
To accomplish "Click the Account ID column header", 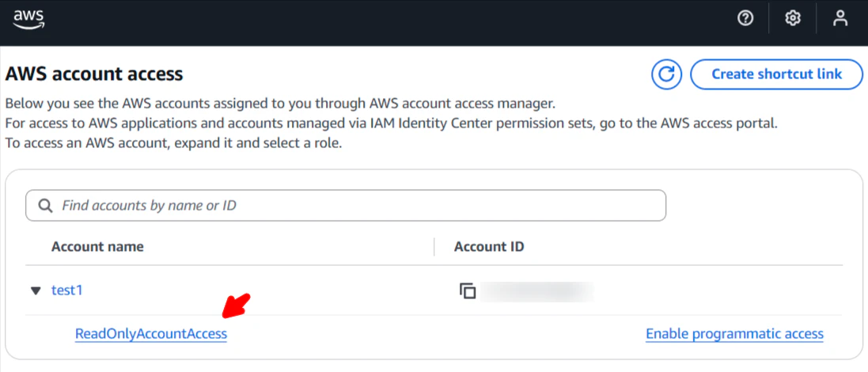I will (489, 247).
